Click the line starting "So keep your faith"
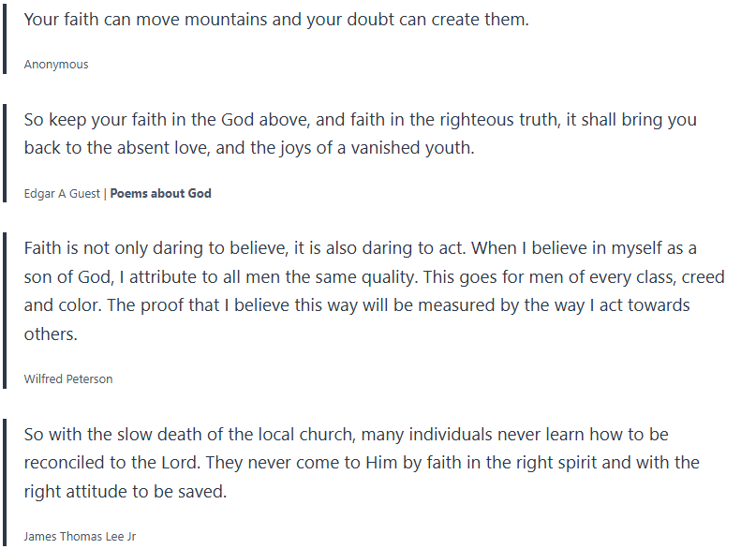Image resolution: width=756 pixels, height=549 pixels. pyautogui.click(x=360, y=120)
